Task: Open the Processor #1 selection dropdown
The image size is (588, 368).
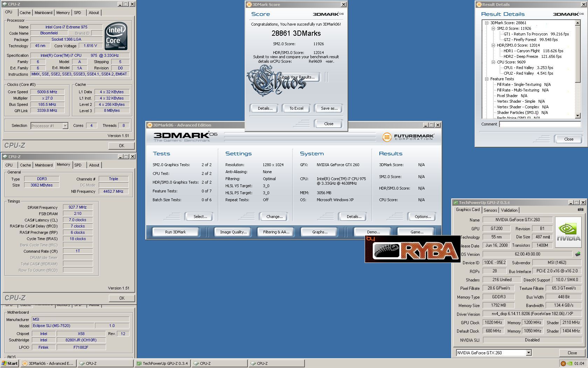Action: [x=65, y=125]
